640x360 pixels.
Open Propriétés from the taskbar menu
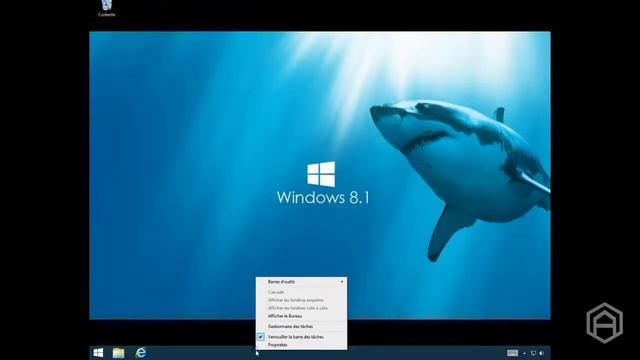[302, 345]
